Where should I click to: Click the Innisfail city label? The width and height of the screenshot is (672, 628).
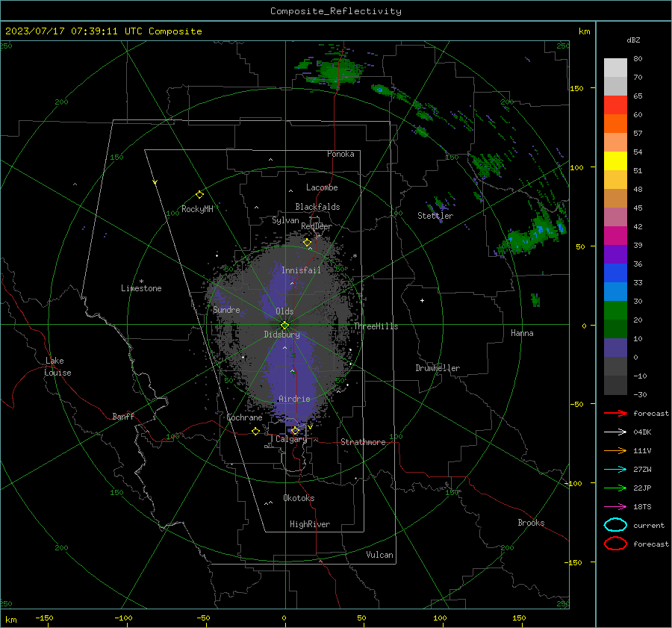pyautogui.click(x=302, y=270)
